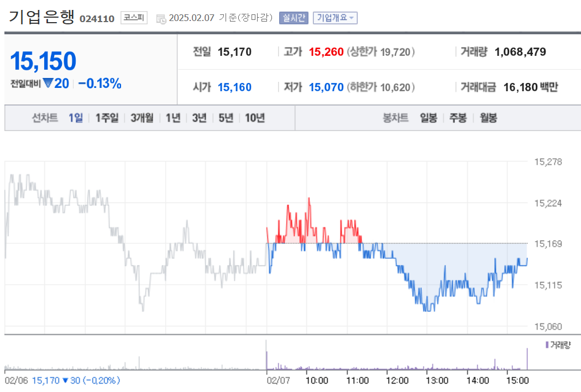Click the 고가 value 15,260
The width and height of the screenshot is (581, 392).
tap(326, 52)
